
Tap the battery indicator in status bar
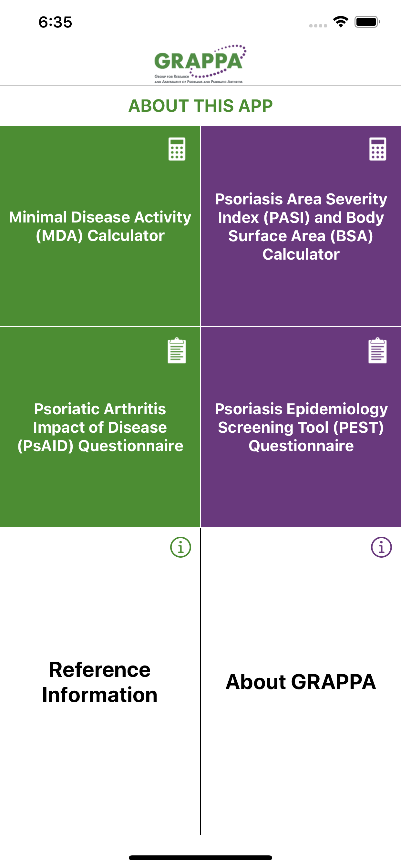point(367,22)
